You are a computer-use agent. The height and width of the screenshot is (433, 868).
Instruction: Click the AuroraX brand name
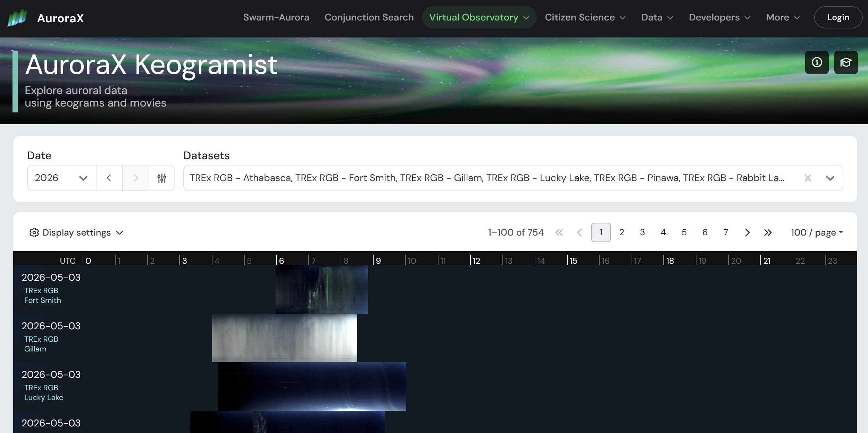(60, 18)
